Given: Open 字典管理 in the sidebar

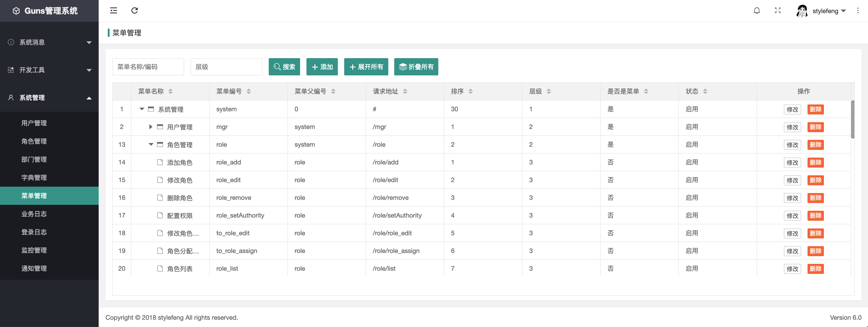Looking at the screenshot, I should (49, 178).
